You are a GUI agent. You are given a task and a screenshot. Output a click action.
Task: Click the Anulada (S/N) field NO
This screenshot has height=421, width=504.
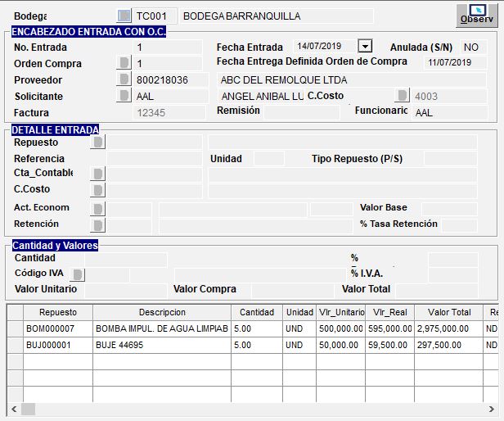tap(474, 48)
